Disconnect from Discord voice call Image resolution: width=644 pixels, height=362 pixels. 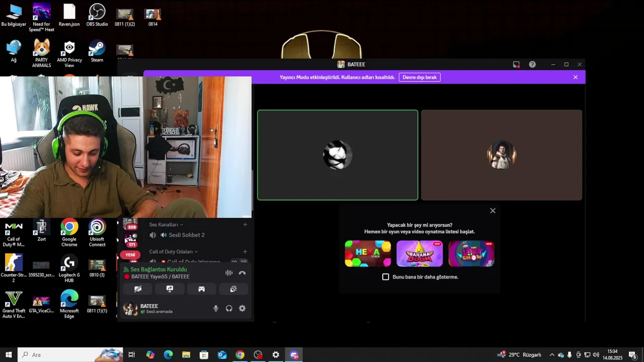click(x=242, y=273)
